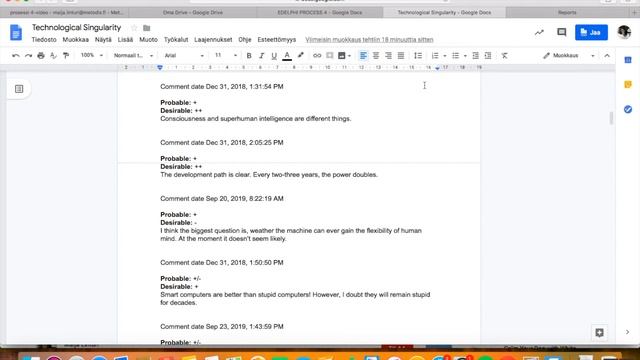The height and width of the screenshot is (360, 640).
Task: Select the Paint format tool
Action: coord(66,56)
